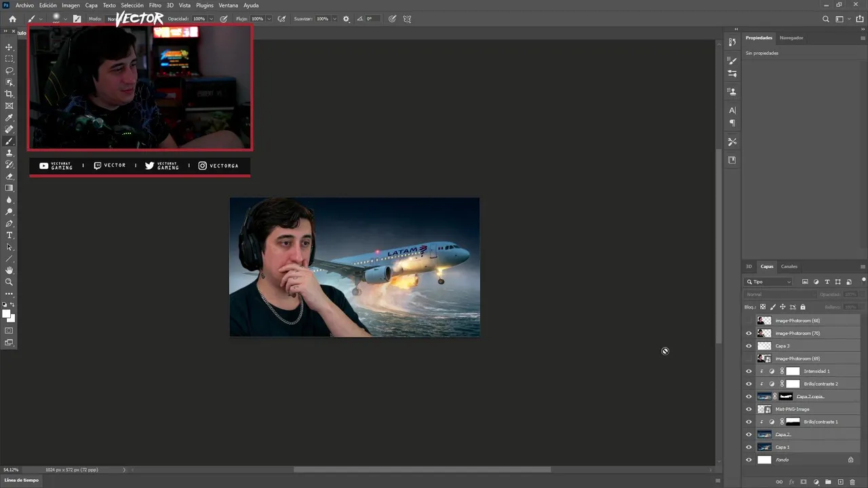Open the Ventana menu
The image size is (868, 488).
point(229,5)
